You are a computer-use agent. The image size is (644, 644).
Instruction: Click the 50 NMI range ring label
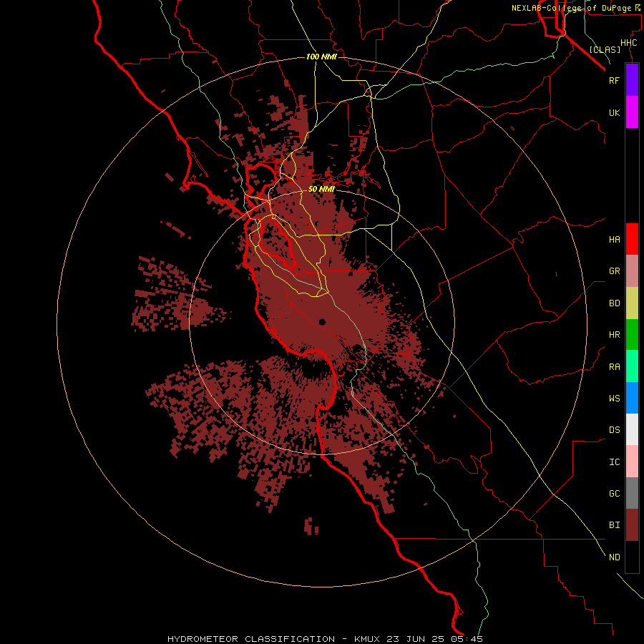pos(321,189)
